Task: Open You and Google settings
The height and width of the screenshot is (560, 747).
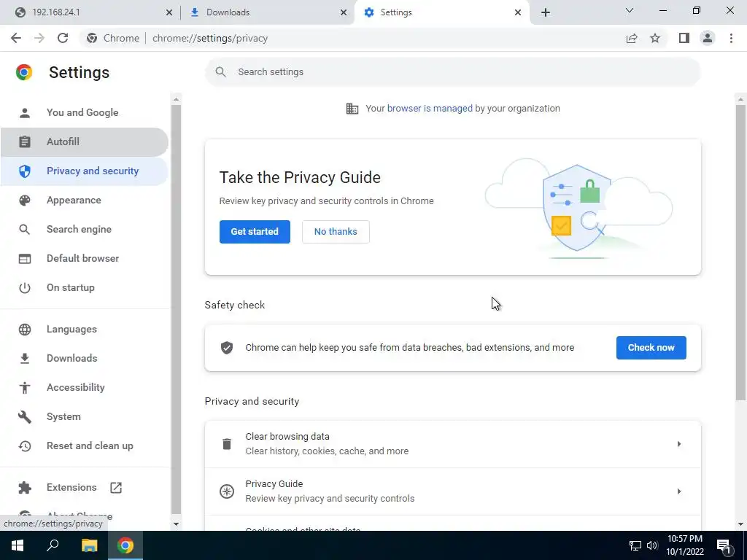Action: [x=85, y=112]
